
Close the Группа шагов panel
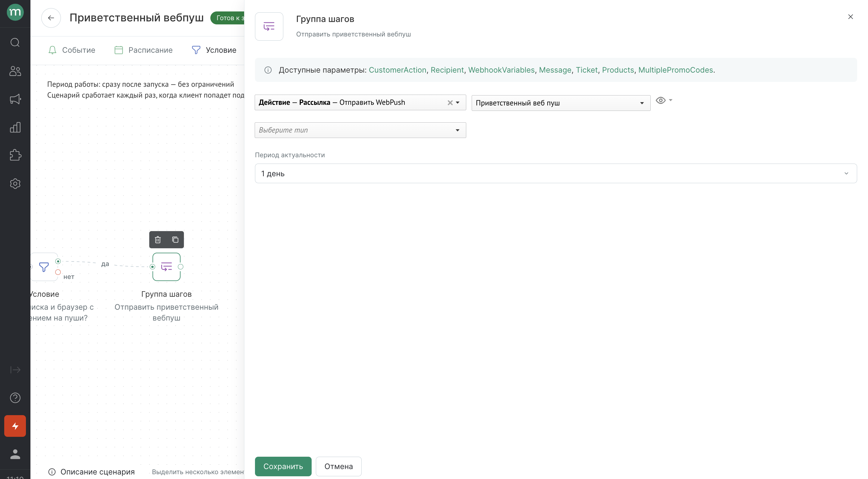point(851,17)
